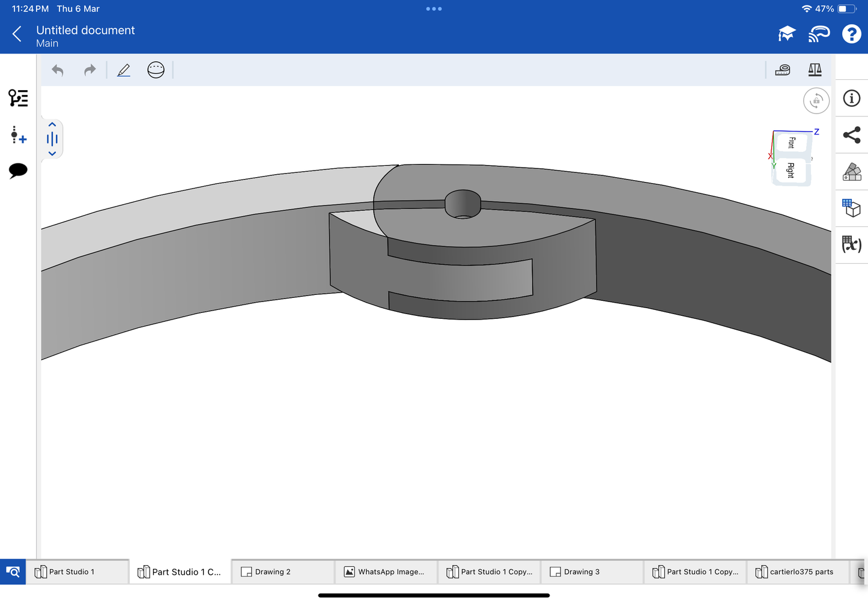Open the Measure tool
This screenshot has width=868, height=603.
click(782, 70)
